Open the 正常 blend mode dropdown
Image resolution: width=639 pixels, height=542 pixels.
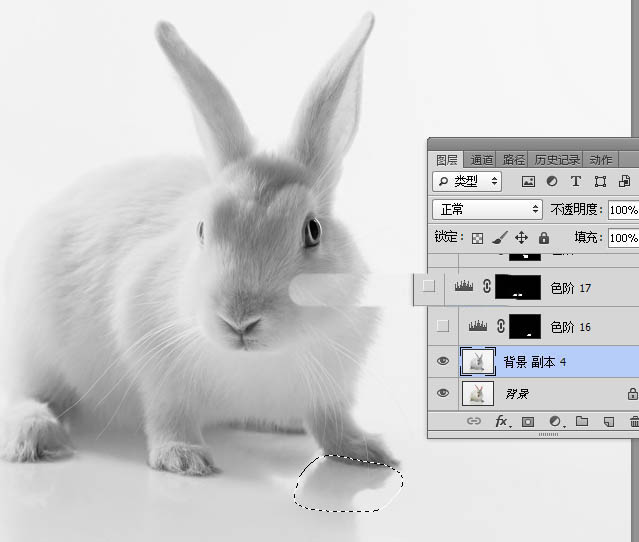(x=487, y=209)
